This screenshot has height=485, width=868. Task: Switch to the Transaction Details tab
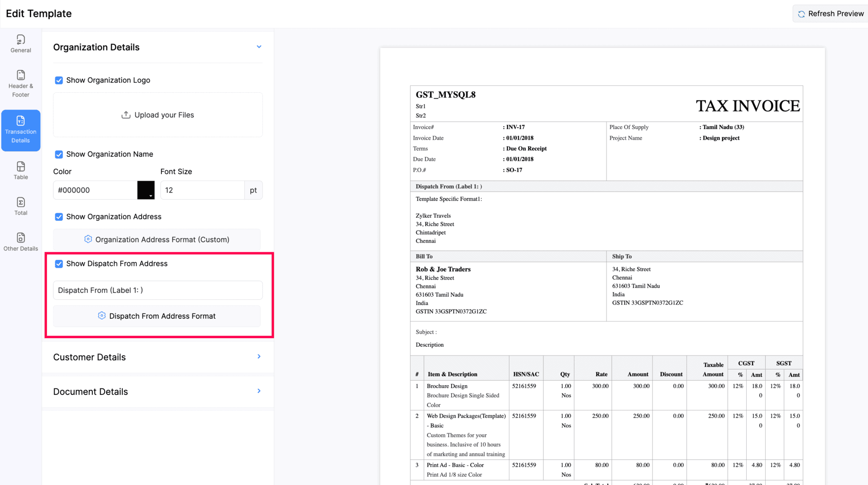point(20,130)
